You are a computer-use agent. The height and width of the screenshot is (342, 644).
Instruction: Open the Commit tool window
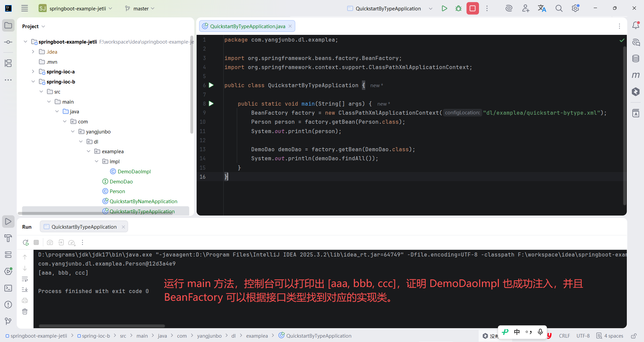(x=8, y=42)
